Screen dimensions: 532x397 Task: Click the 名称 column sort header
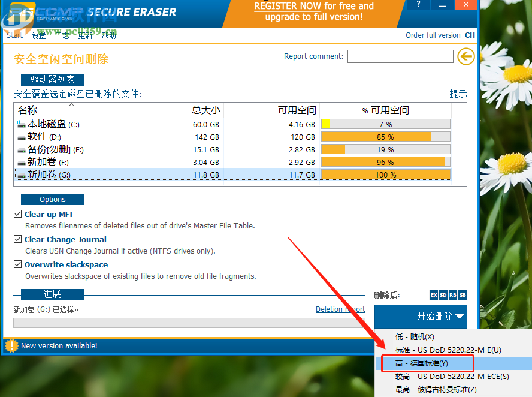click(28, 110)
